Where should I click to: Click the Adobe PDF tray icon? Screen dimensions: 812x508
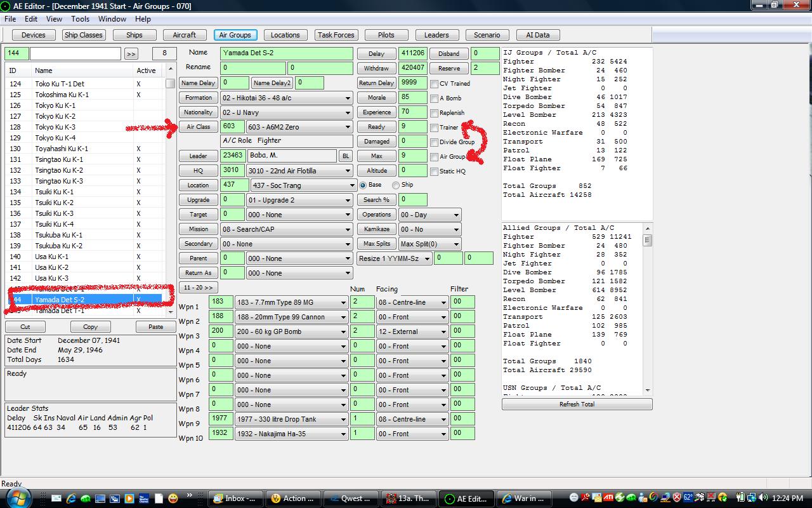[586, 497]
